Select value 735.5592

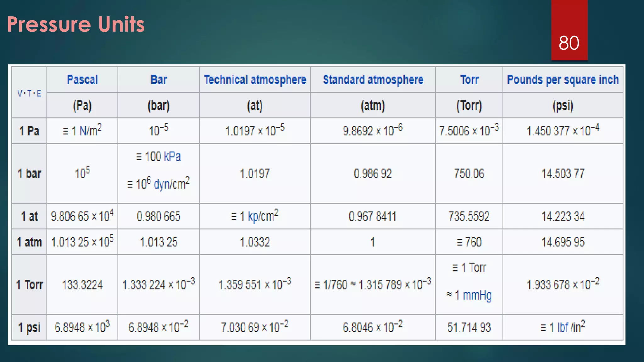point(469,216)
